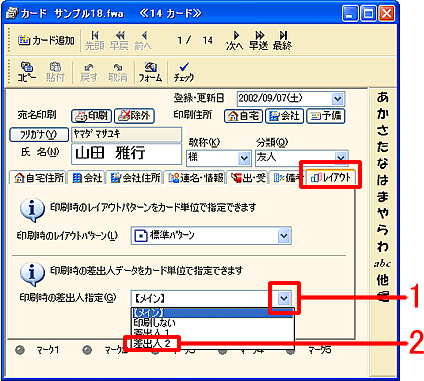Jump to や index in side bar
Image resolution: width=424 pixels, height=381 pixels.
pyautogui.click(x=383, y=213)
